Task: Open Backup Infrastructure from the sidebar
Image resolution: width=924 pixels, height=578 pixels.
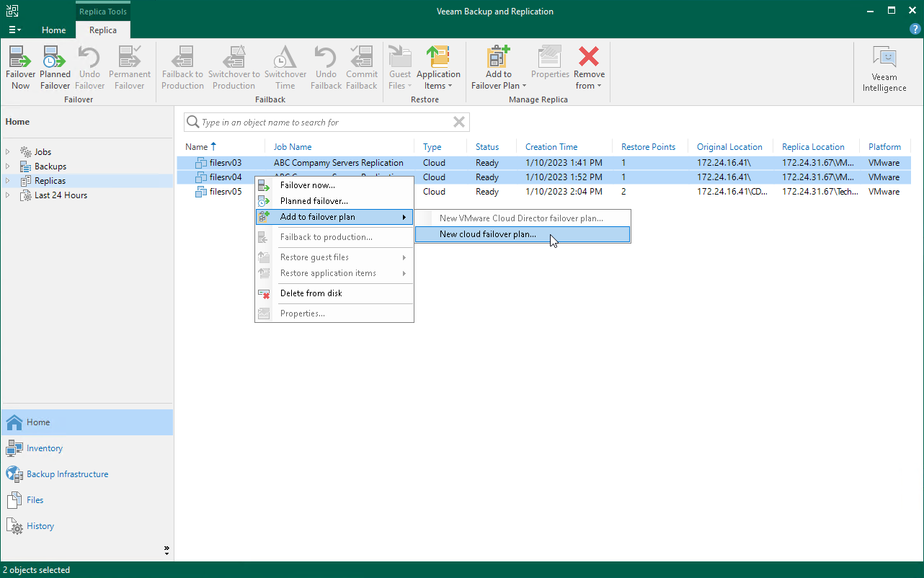Action: pyautogui.click(x=68, y=474)
